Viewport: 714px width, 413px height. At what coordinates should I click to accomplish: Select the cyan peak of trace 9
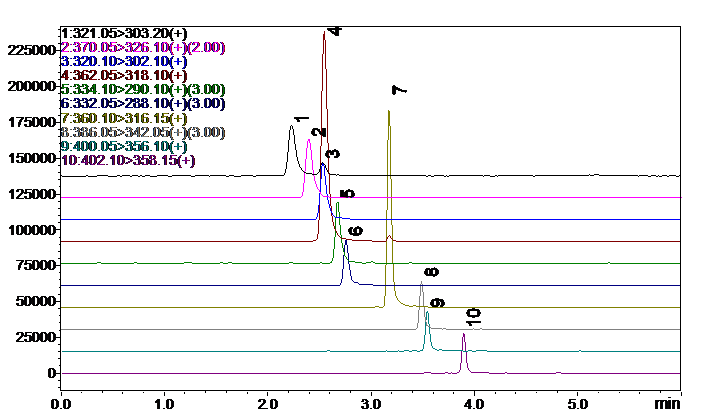tap(427, 314)
